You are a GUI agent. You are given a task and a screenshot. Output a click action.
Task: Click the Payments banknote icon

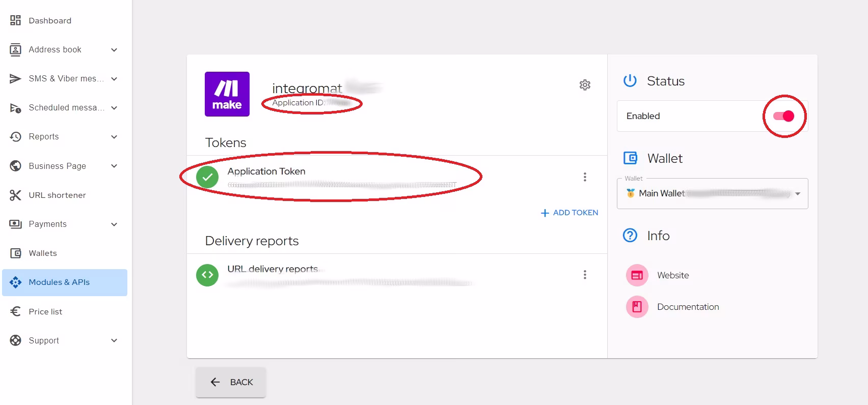pyautogui.click(x=15, y=224)
